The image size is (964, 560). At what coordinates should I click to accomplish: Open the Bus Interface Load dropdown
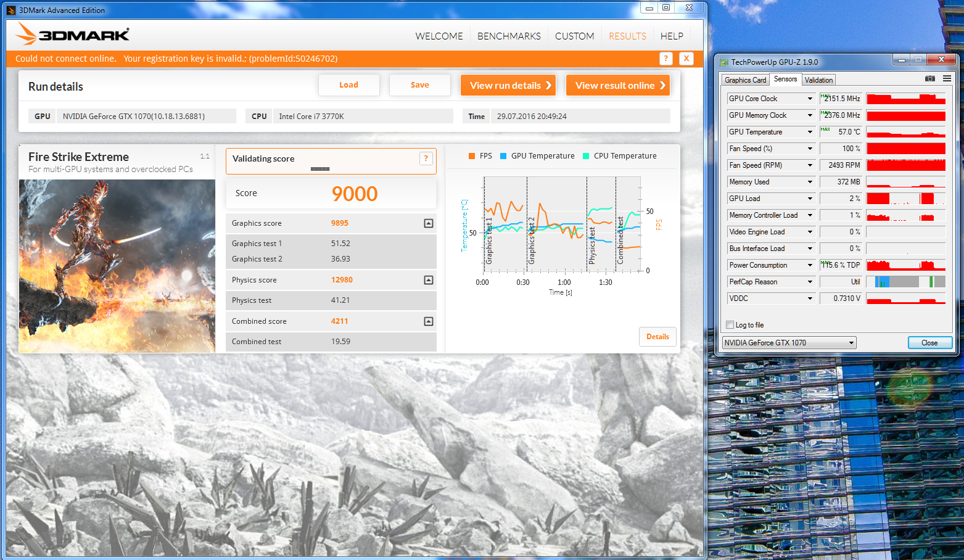coord(810,249)
